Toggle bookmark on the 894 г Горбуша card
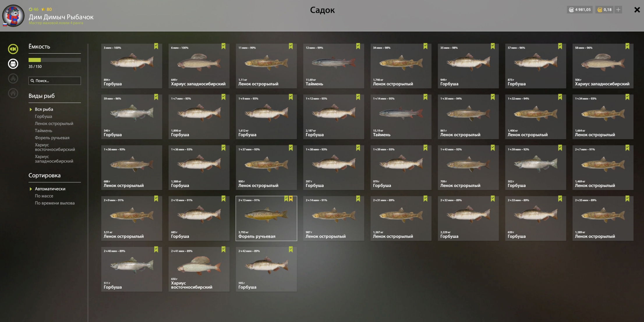 point(156,46)
